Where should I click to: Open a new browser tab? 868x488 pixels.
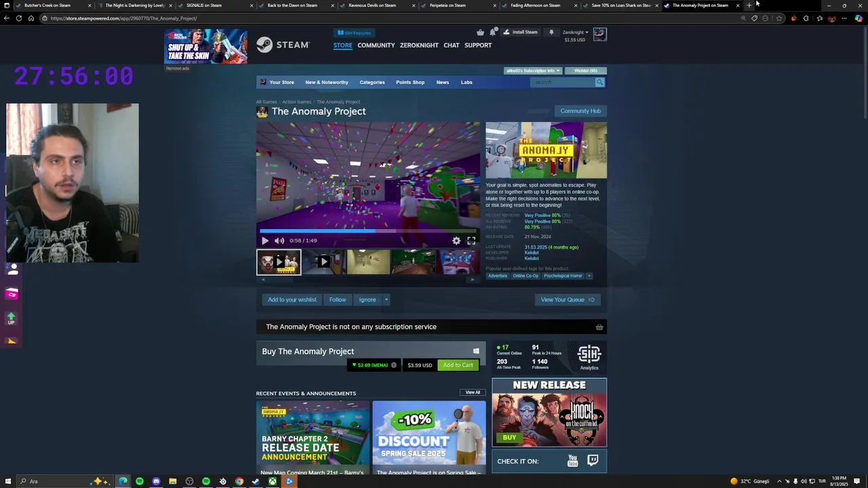pyautogui.click(x=749, y=5)
